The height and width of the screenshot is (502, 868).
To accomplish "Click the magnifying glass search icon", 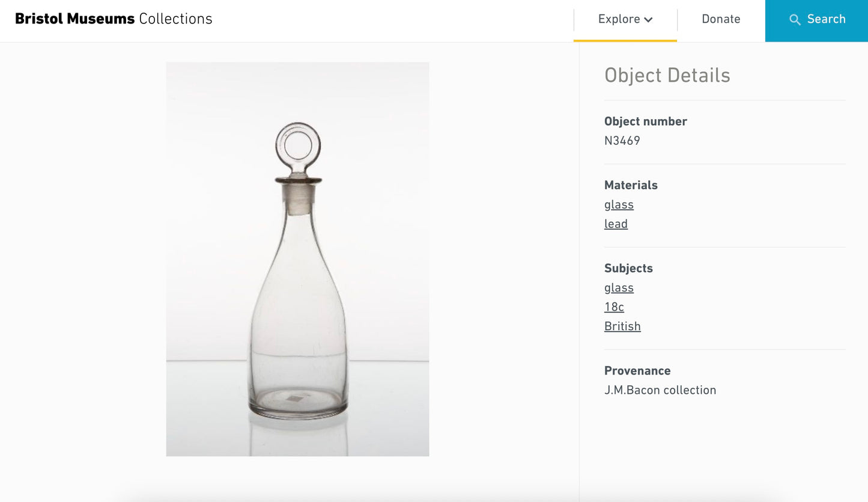I will tap(795, 20).
